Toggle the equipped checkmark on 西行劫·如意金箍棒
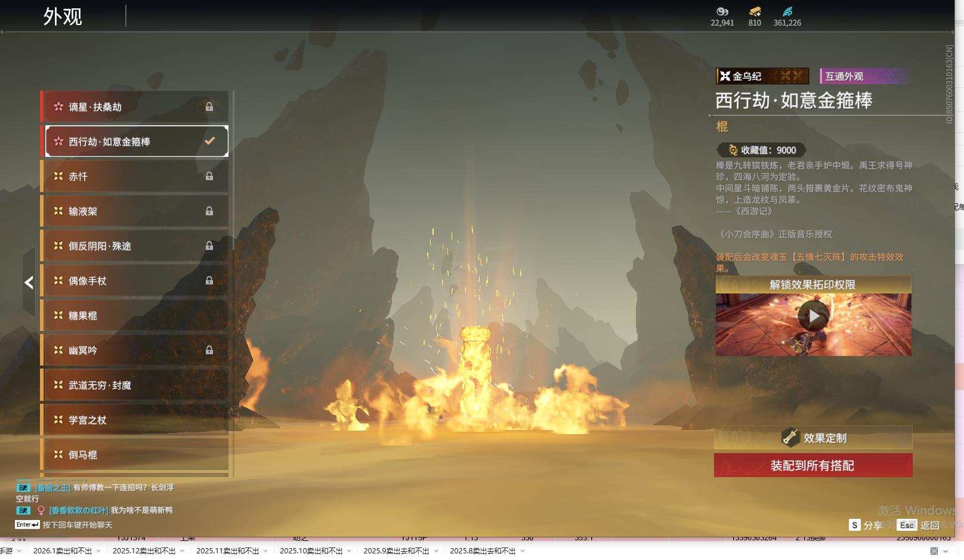This screenshot has height=560, width=964. (209, 141)
